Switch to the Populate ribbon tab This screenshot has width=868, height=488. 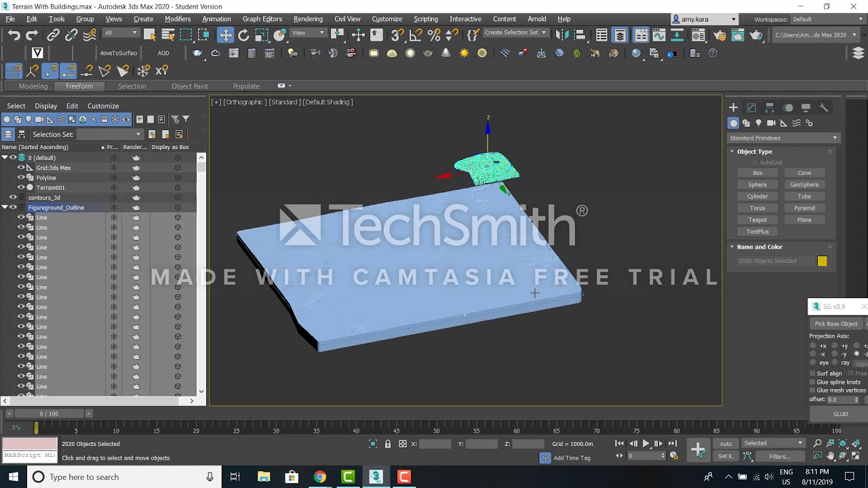(246, 86)
